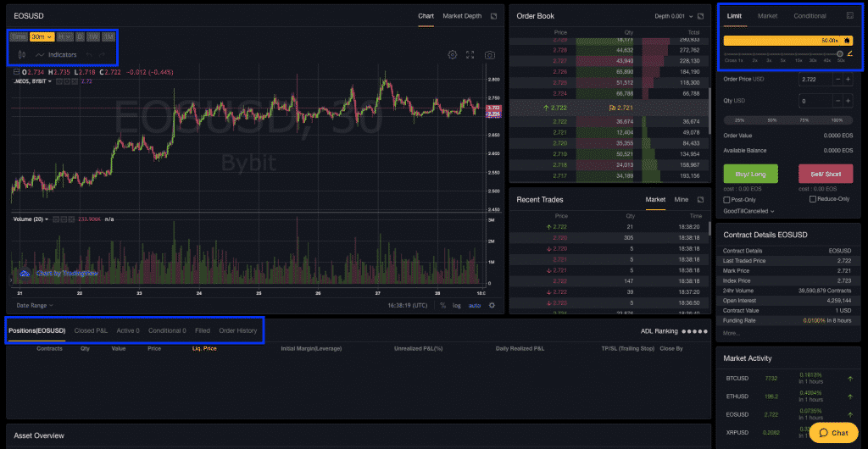The image size is (868, 449).
Task: Expand the Volume (20) indicator dropdown
Action: coord(31,219)
